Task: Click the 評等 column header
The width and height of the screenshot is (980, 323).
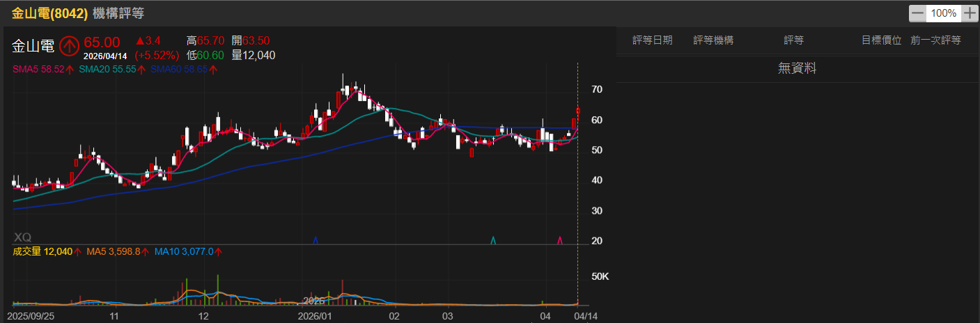Action: [793, 40]
